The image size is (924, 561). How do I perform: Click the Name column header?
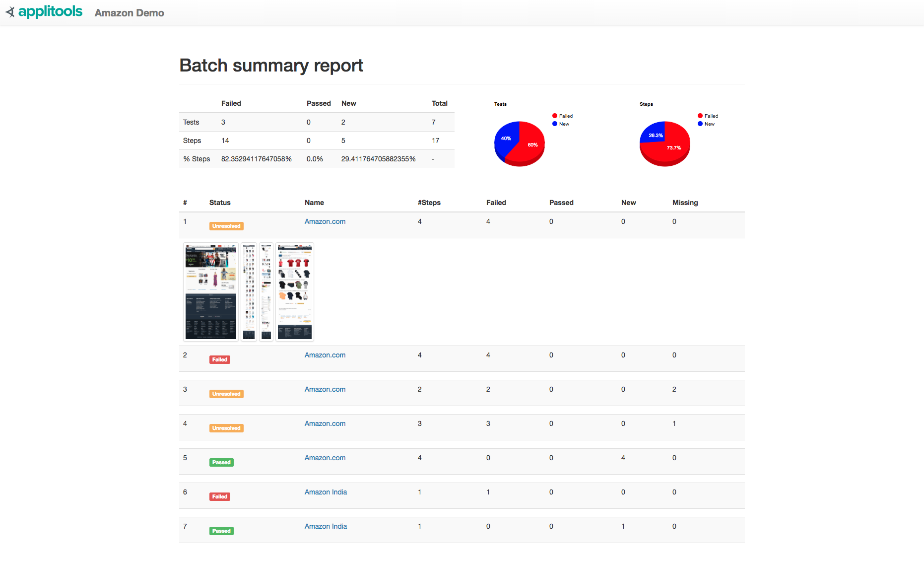[x=314, y=203]
